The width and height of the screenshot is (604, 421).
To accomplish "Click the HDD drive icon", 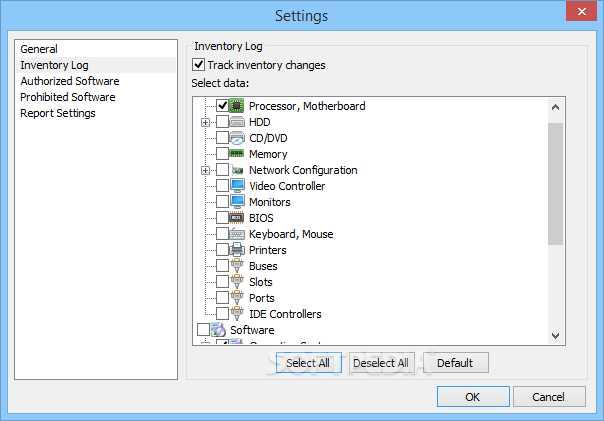I will tap(237, 122).
